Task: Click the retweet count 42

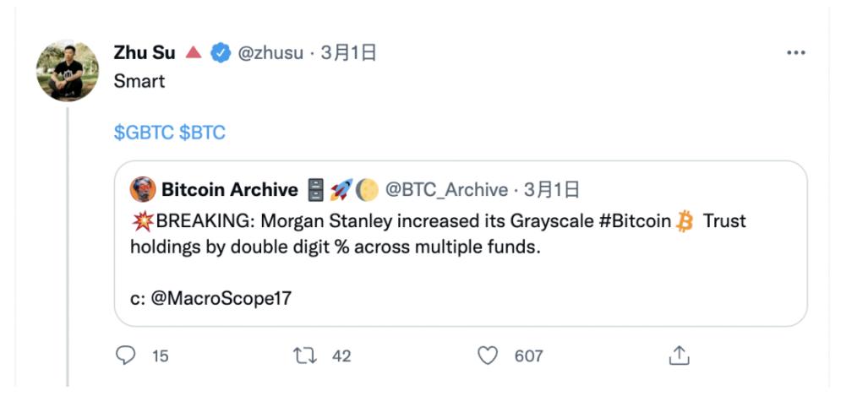Action: click(x=341, y=356)
